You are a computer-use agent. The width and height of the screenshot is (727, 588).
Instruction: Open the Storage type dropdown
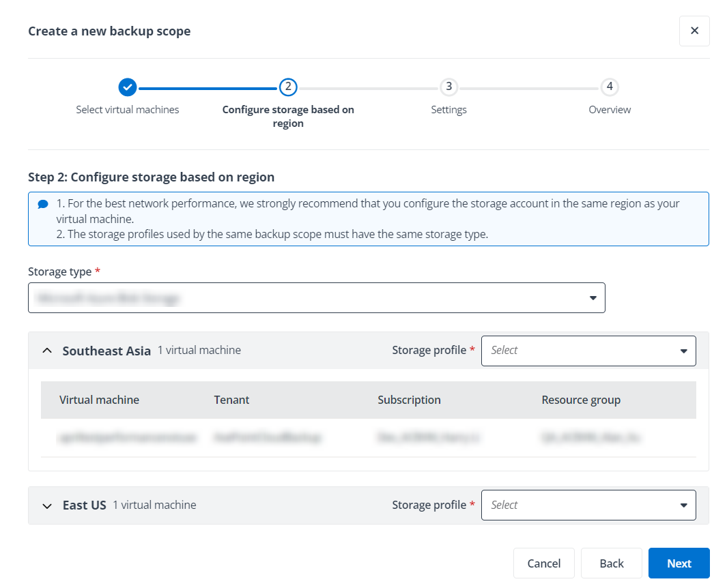click(316, 297)
